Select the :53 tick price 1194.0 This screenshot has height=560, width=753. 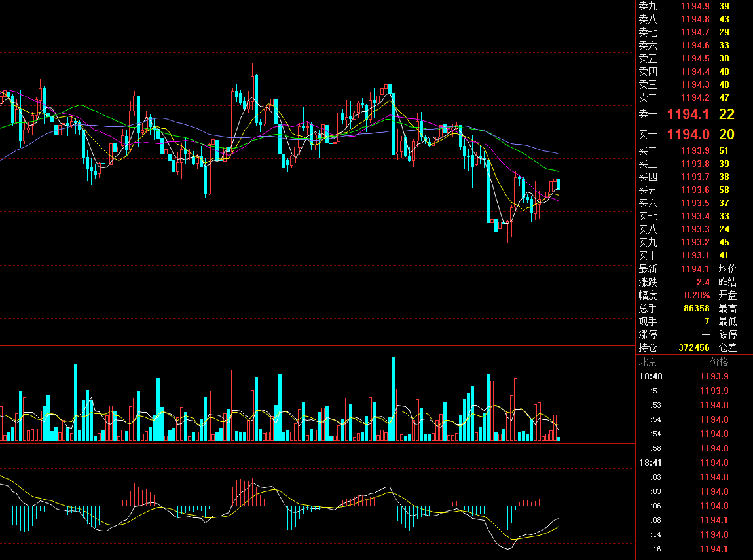[714, 405]
